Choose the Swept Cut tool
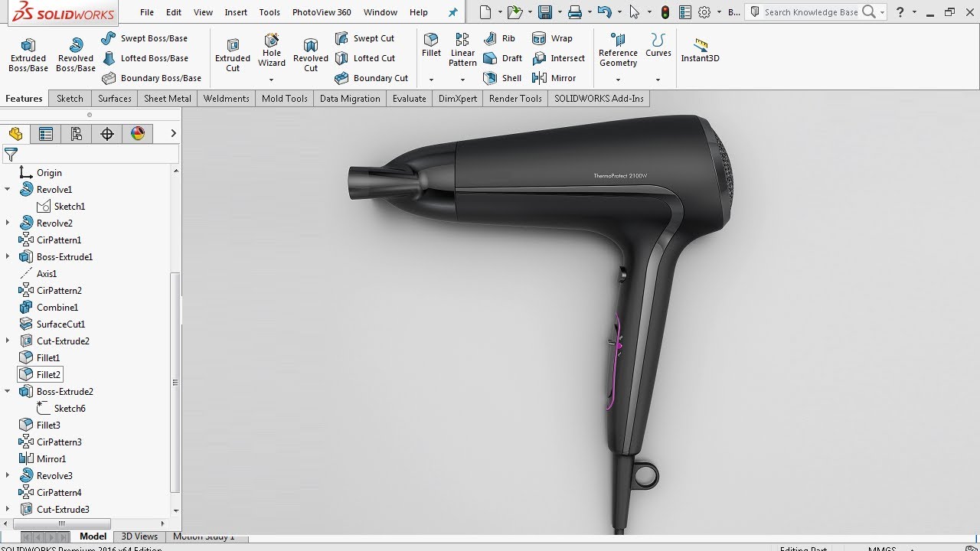Image resolution: width=980 pixels, height=551 pixels. [x=365, y=38]
